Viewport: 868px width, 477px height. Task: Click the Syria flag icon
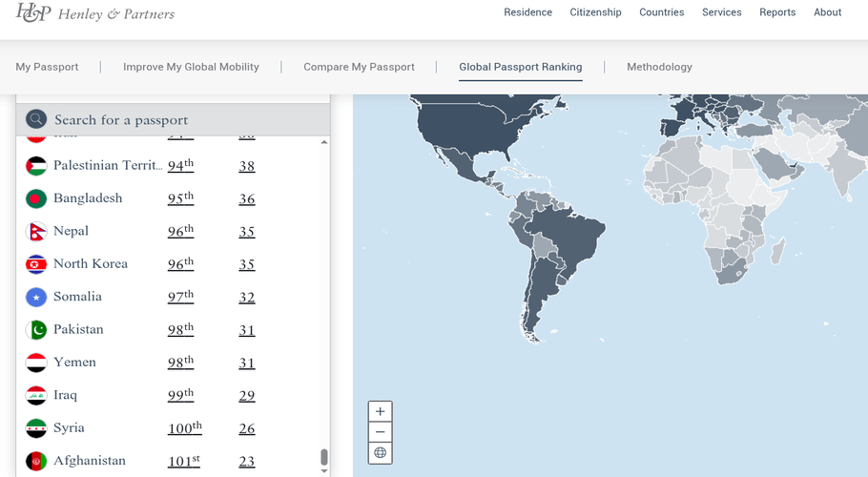[x=36, y=428]
